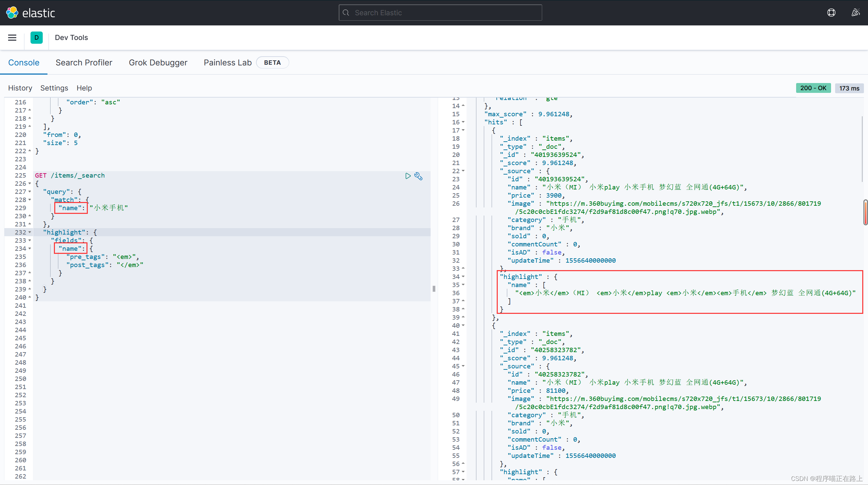Click the Elastic logo icon

(x=12, y=13)
